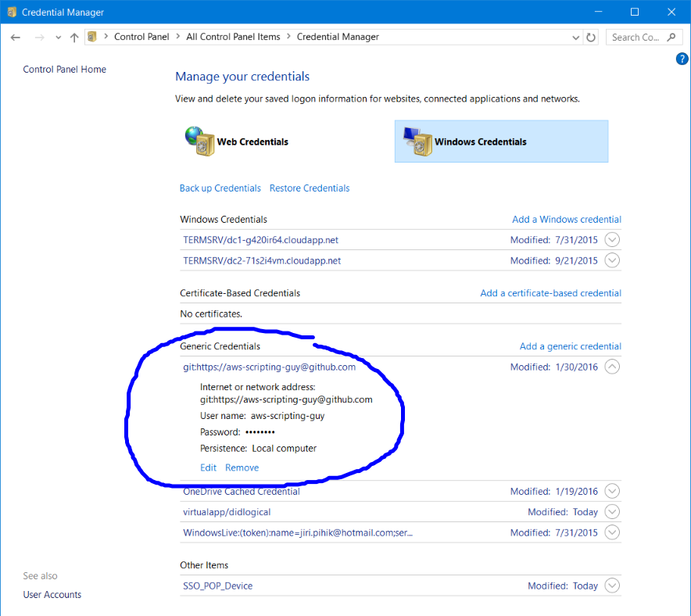Click Persistence value Local computer
This screenshot has width=691, height=616.
coord(285,449)
